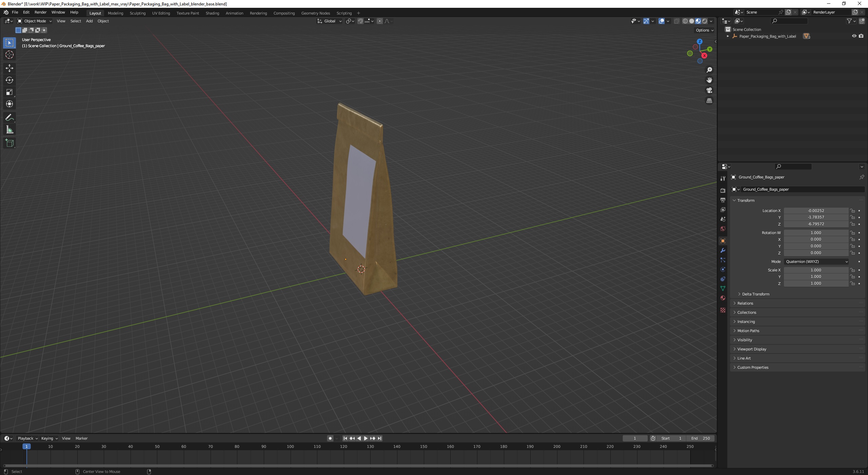Click the timeline play button
The image size is (868, 475).
click(x=366, y=438)
